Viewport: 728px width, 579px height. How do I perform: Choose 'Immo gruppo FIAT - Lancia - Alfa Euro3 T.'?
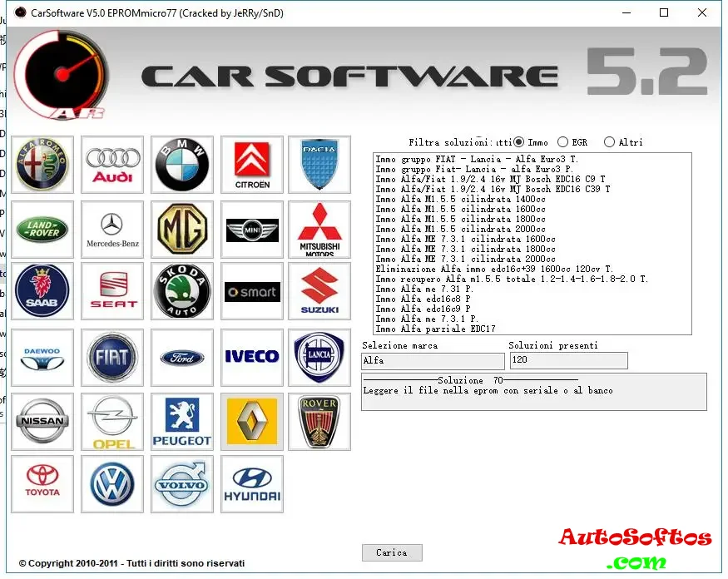pos(477,159)
